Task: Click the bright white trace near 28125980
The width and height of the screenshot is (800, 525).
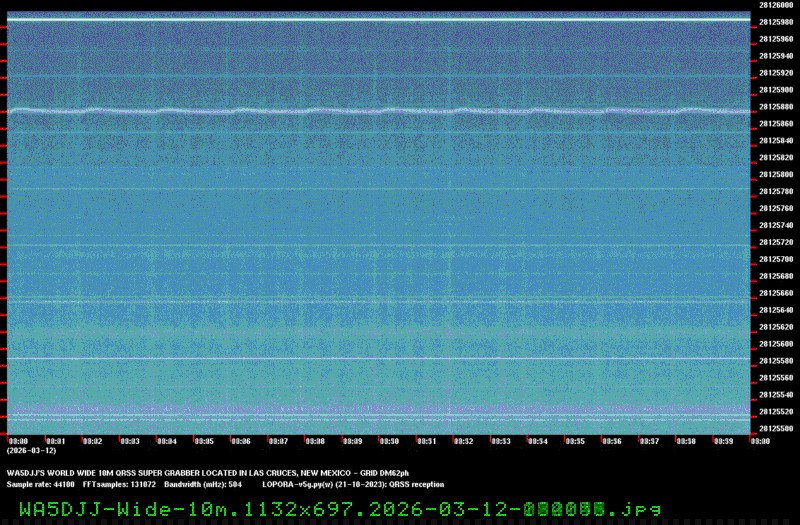Action: pyautogui.click(x=380, y=20)
